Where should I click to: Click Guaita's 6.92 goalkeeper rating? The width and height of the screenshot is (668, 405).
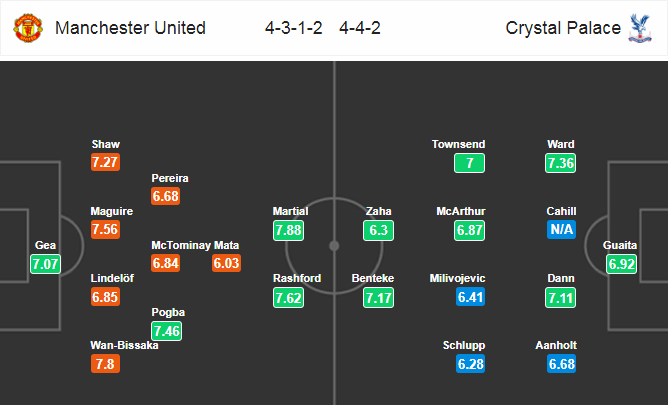622,264
